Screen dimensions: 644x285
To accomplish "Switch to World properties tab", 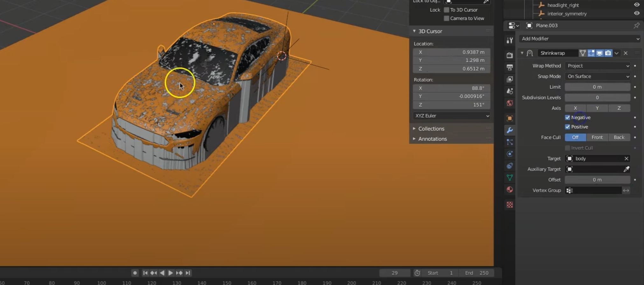I will [x=510, y=103].
